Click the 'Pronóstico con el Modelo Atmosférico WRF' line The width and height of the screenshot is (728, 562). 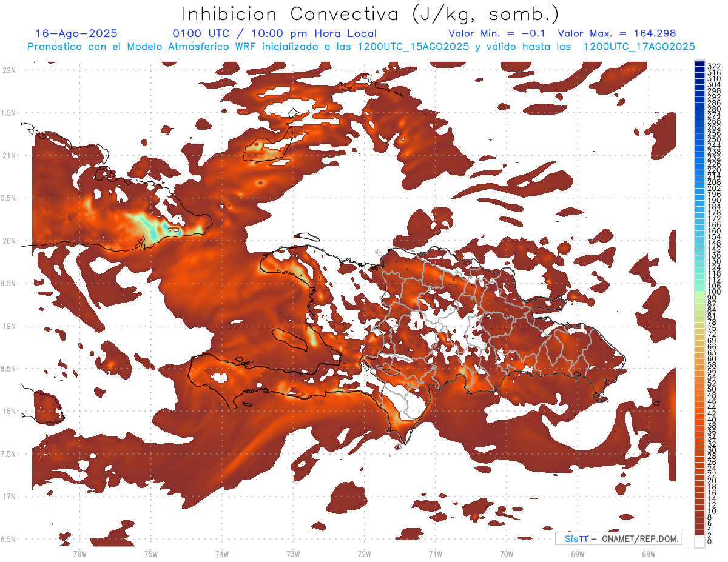[x=361, y=47]
